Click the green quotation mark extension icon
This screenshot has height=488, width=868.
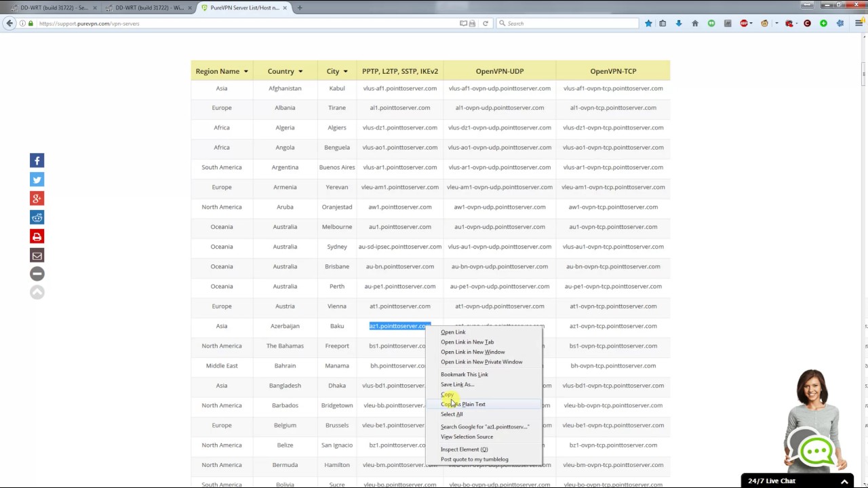coord(711,23)
